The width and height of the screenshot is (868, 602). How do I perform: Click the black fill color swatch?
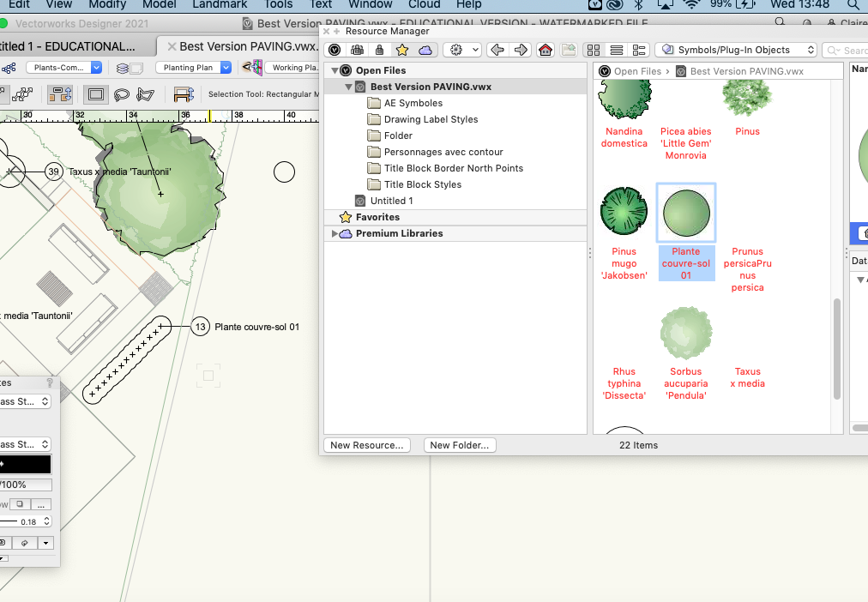(27, 463)
